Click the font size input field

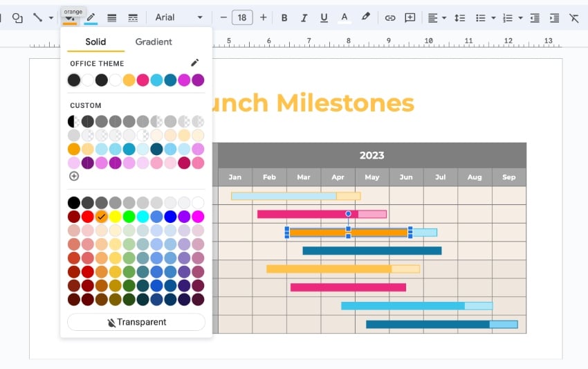coord(242,17)
